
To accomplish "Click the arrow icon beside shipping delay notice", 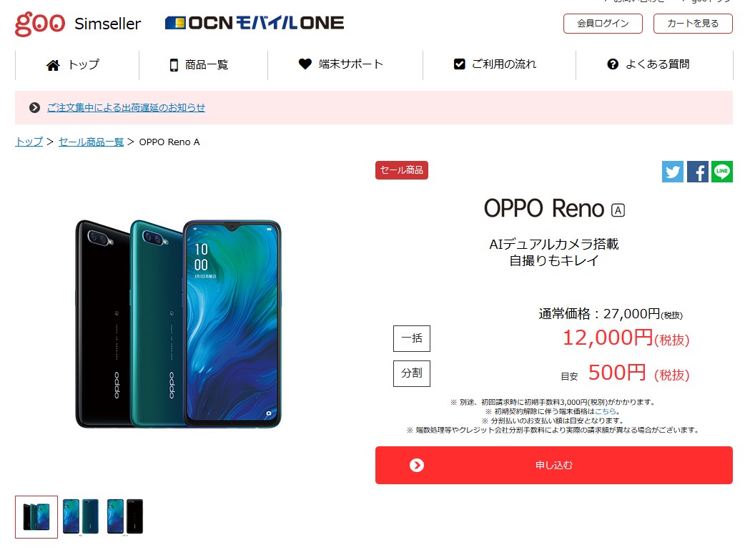I will tap(34, 108).
